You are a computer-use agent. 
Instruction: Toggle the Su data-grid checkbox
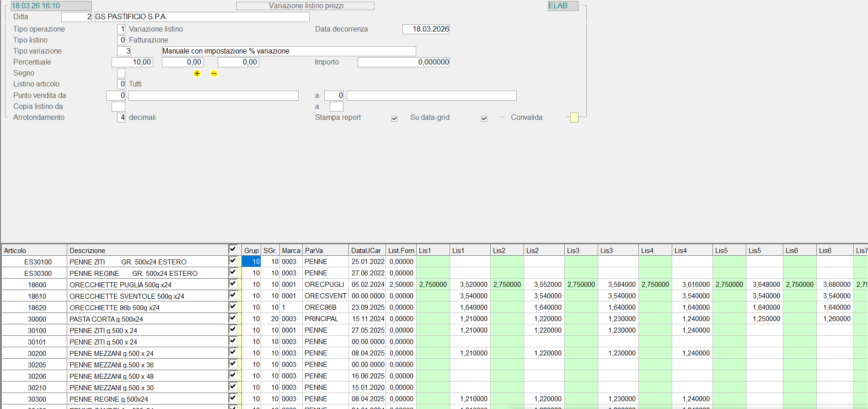click(484, 118)
